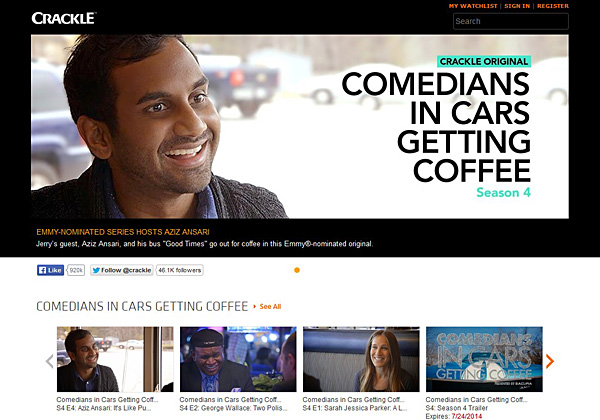This screenshot has width=600, height=420.
Task: Open the Sarah Jessica Parker episode thumbnail
Action: (361, 359)
